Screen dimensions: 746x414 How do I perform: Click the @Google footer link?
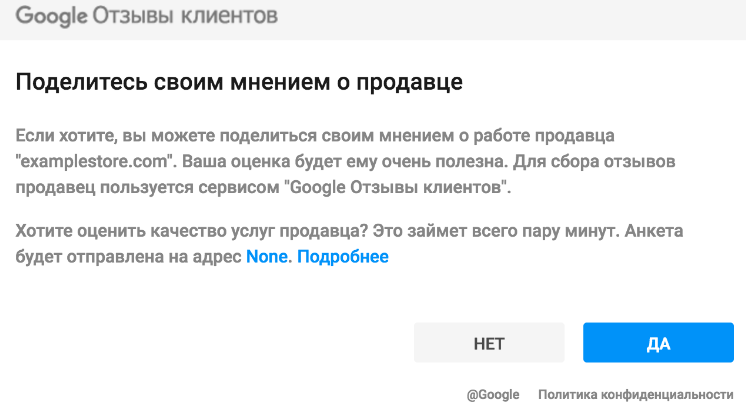coord(493,395)
